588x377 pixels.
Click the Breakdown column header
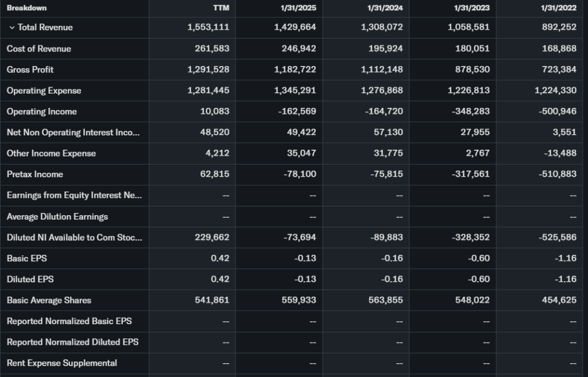point(26,8)
